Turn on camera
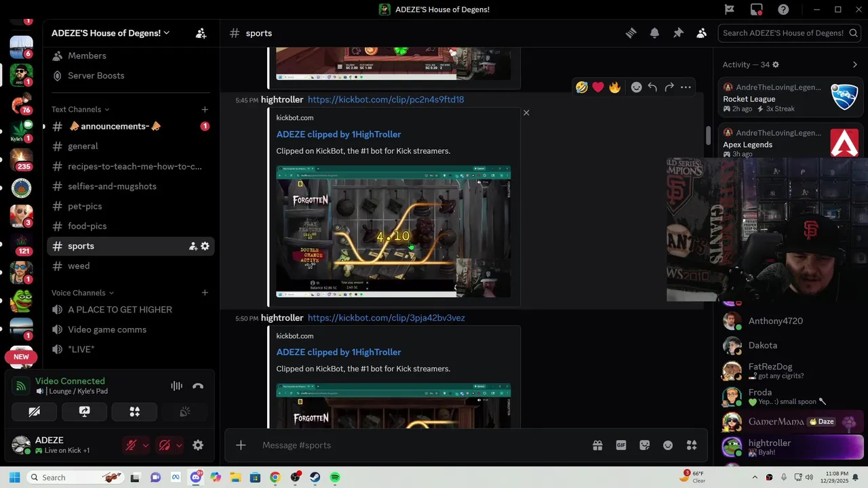This screenshot has height=488, width=868. (35, 411)
